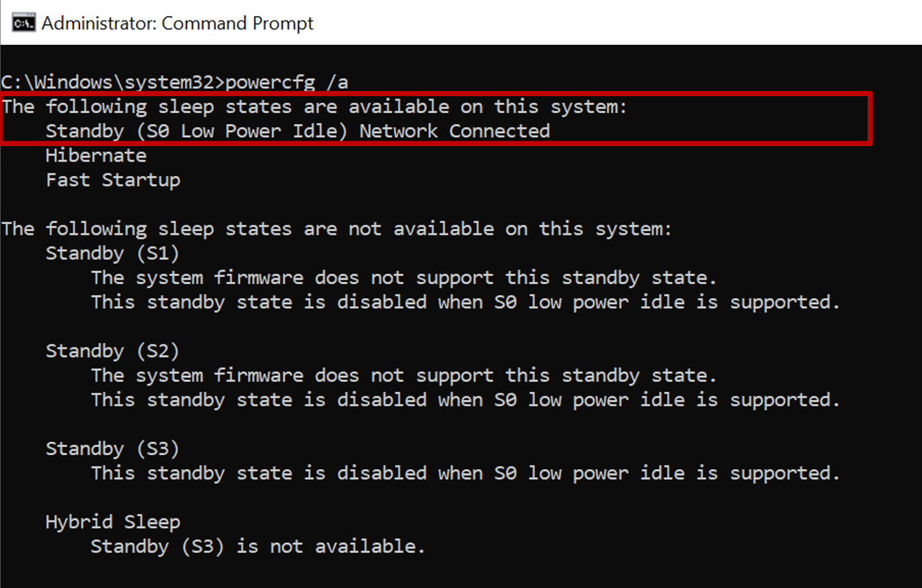Click the Hibernate entry
922x588 pixels.
[x=96, y=155]
